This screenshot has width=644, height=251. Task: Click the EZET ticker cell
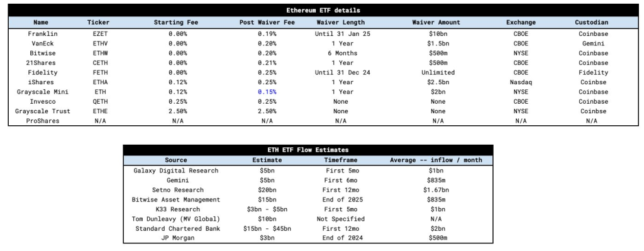point(99,34)
